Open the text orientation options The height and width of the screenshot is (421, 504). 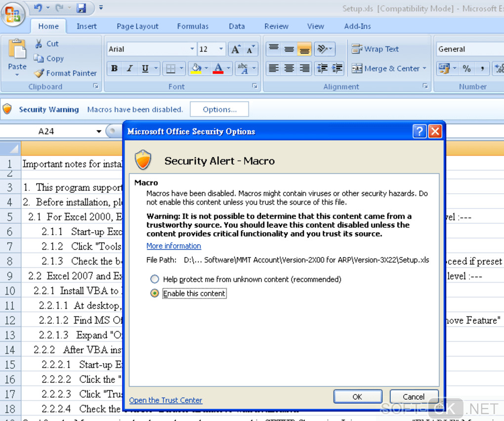coord(325,49)
